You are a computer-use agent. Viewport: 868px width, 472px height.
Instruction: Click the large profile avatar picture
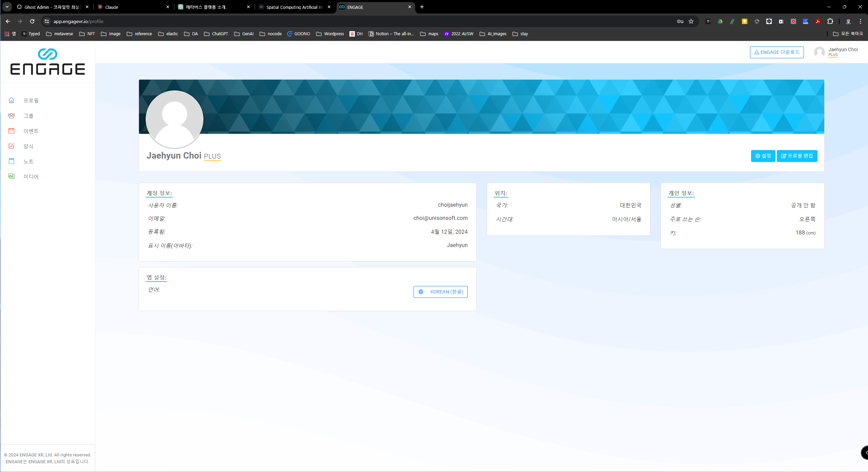(x=175, y=119)
